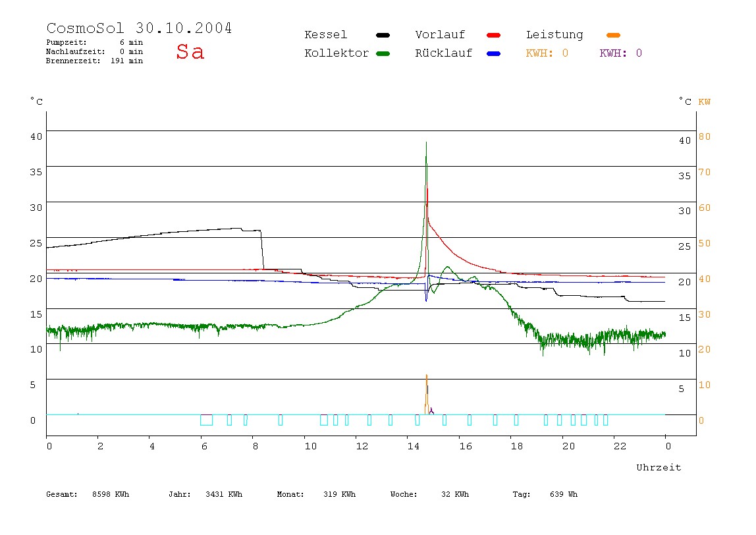Viewport: 756px width, 535px height.
Task: Click the 'Pumpzeit: 6 min' text
Action: point(95,42)
